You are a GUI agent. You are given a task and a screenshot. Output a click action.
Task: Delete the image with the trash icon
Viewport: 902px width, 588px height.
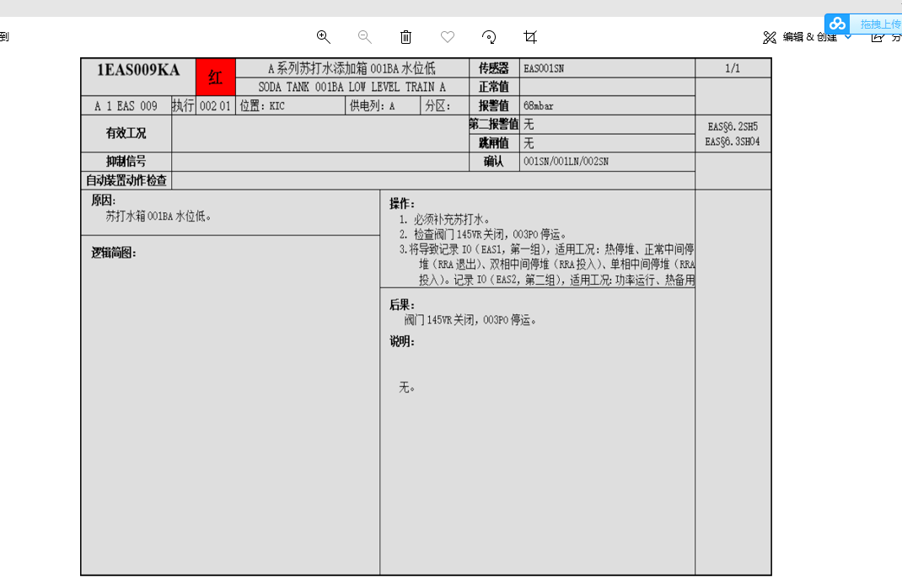pyautogui.click(x=405, y=36)
